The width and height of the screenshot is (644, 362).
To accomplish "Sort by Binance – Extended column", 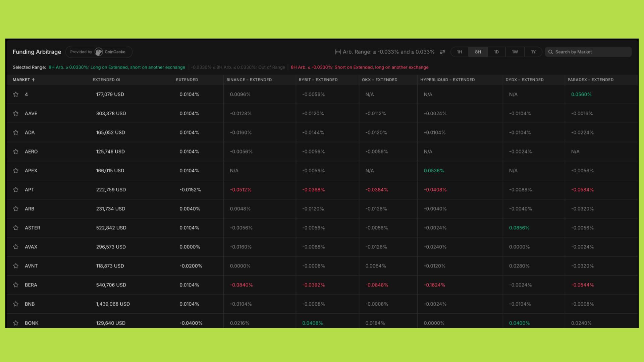I will (x=249, y=80).
